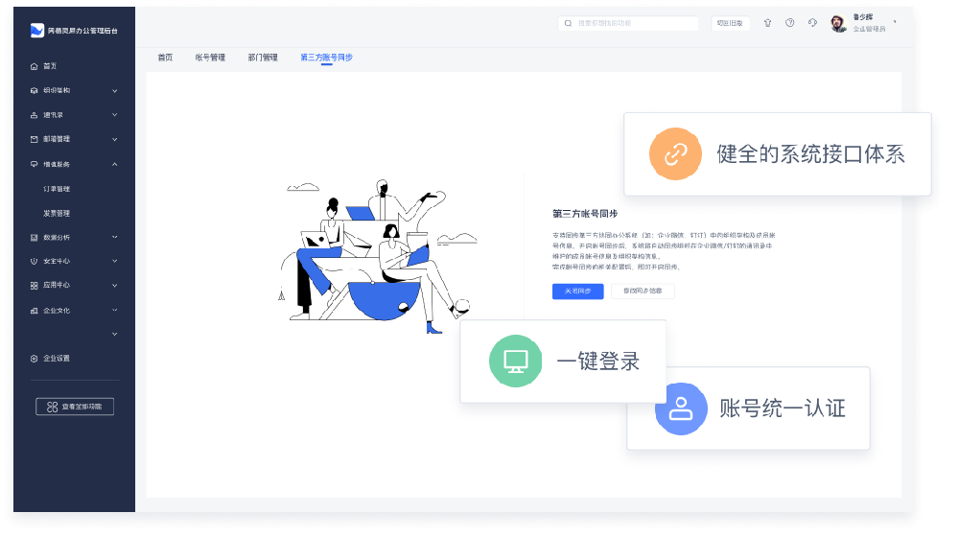Image resolution: width=959 pixels, height=560 pixels.
Task: Click the 邮箱管理 envelope icon in sidebar
Action: point(35,139)
